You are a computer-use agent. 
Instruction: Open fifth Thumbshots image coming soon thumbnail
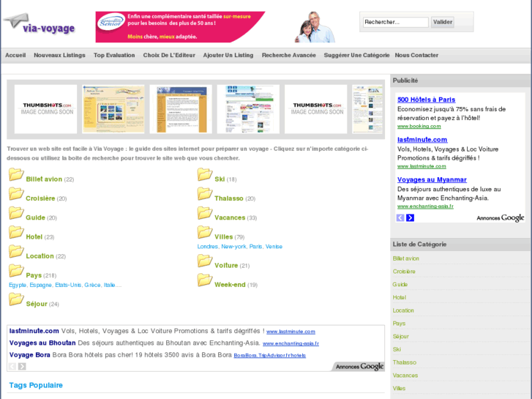316,109
